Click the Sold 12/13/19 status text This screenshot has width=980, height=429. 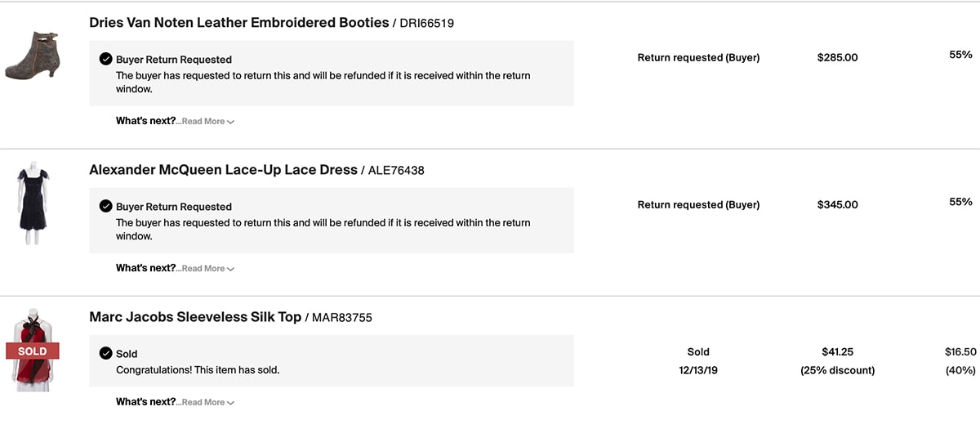pos(698,361)
